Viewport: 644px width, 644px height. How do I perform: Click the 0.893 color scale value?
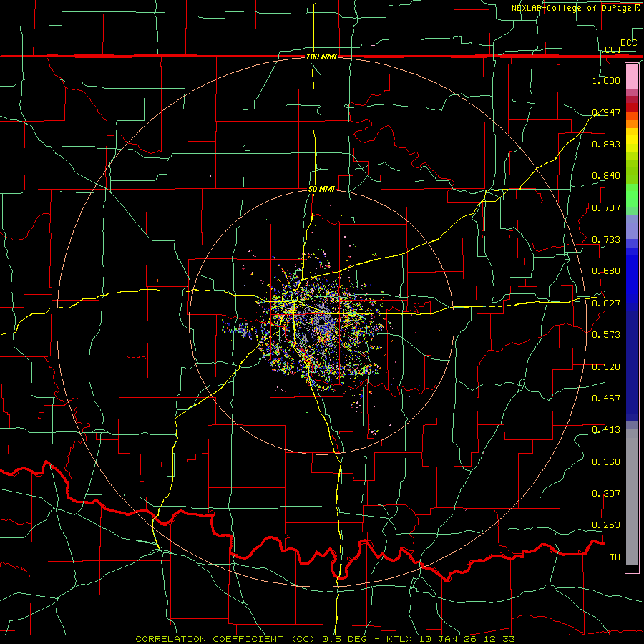(x=606, y=144)
